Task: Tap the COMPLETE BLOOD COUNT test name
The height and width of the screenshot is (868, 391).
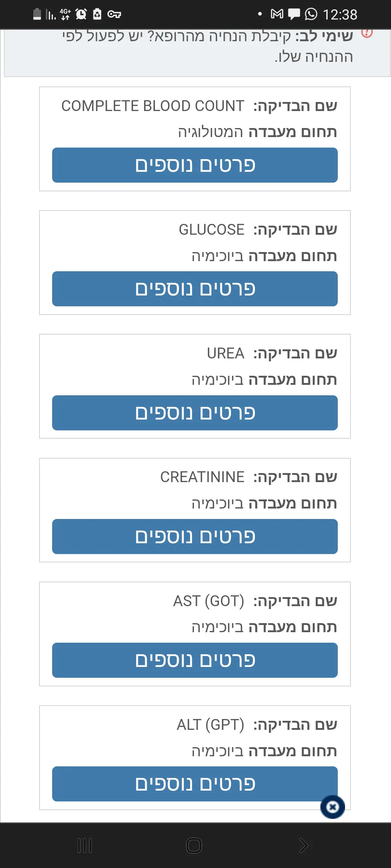Action: [x=153, y=106]
